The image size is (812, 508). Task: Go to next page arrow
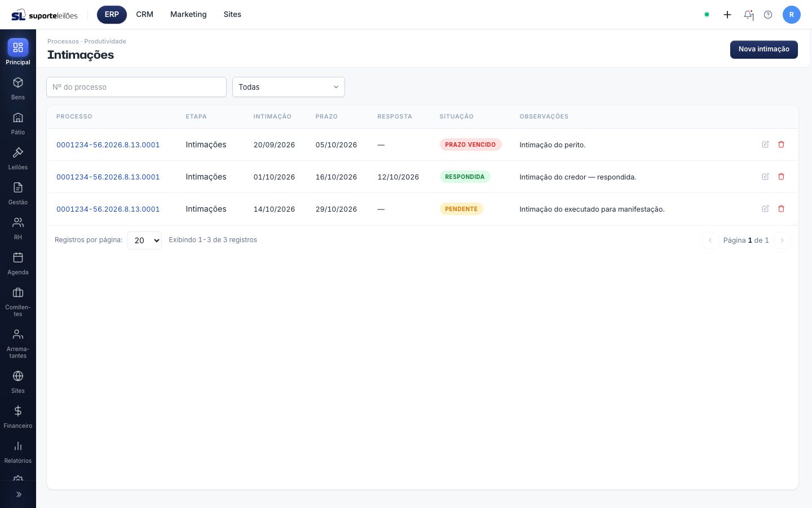782,240
